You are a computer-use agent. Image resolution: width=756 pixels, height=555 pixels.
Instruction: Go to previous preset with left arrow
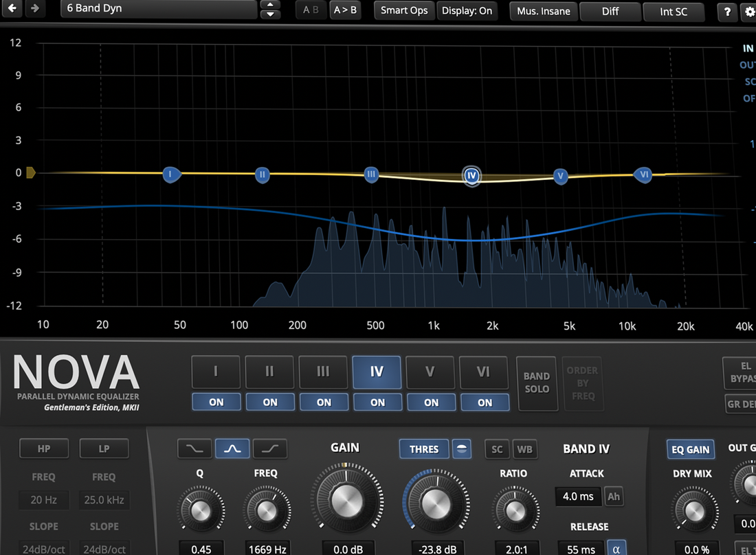[12, 8]
